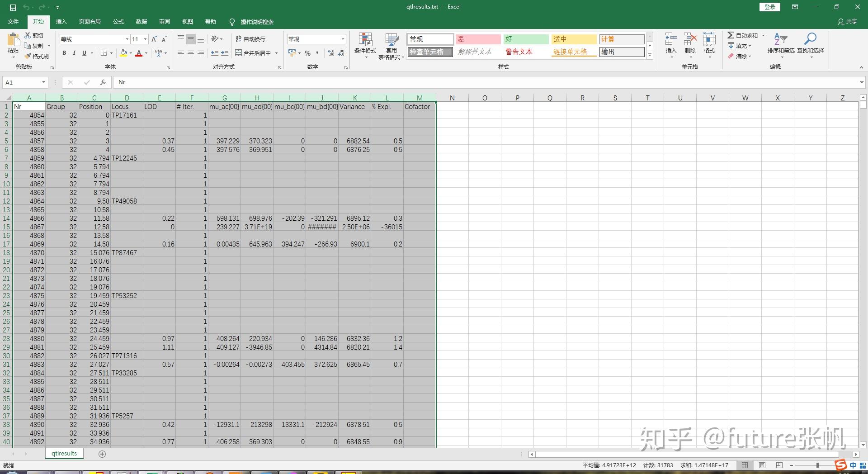
Task: Select the 差 (Bad) pink cell style
Action: [478, 39]
